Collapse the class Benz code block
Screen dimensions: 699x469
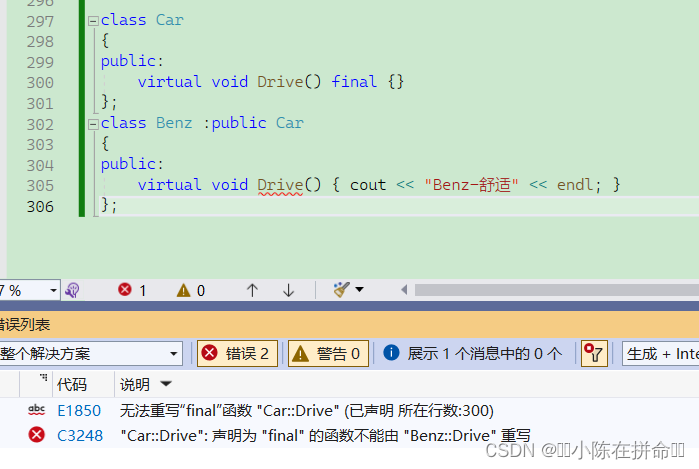tap(93, 124)
